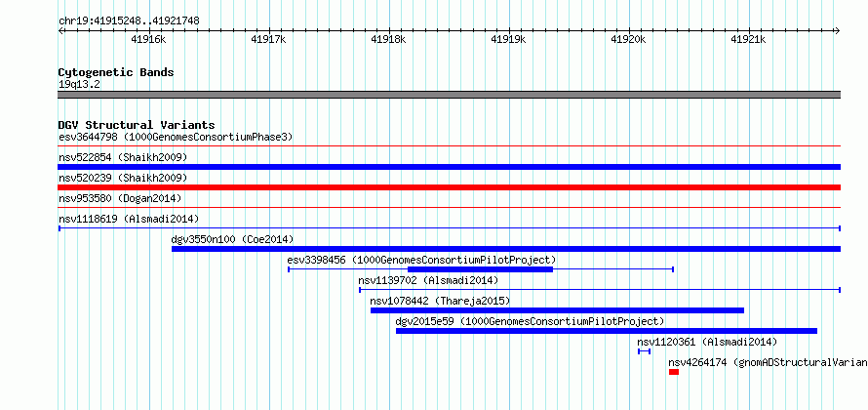Open variant label nsv522854 (Shaikh2009)
This screenshot has width=868, height=410.
click(123, 157)
